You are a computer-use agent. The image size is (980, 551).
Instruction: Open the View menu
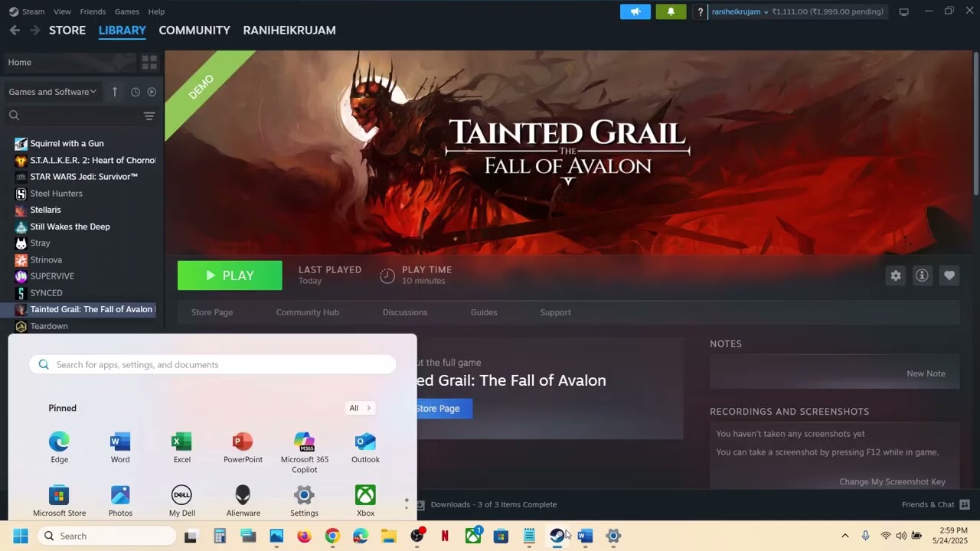(62, 11)
